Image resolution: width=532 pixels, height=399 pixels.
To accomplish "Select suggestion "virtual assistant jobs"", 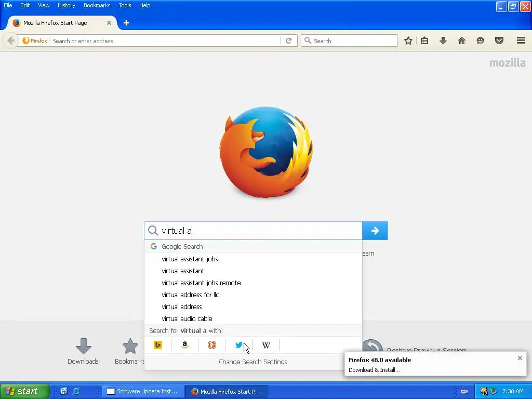I will tap(253, 259).
